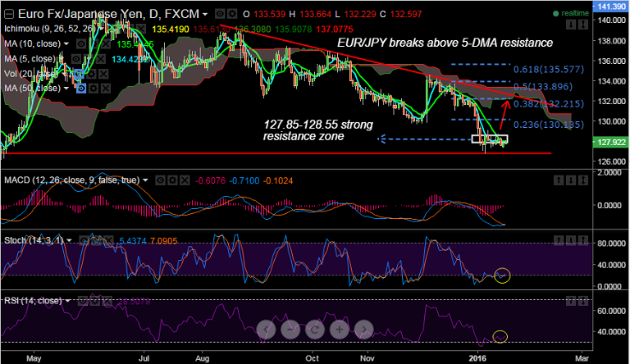The width and height of the screenshot is (630, 364).
Task: Move the MACD pane up
Action: click(559, 180)
